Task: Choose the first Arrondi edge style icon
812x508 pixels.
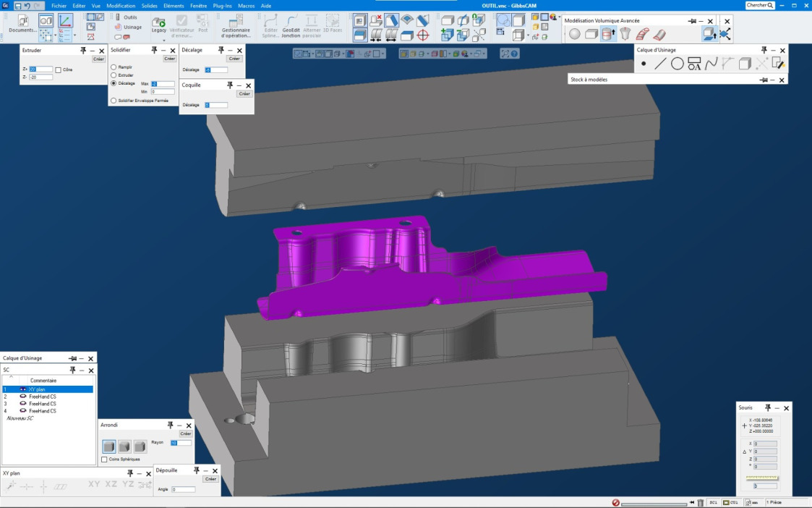Action: coord(109,446)
